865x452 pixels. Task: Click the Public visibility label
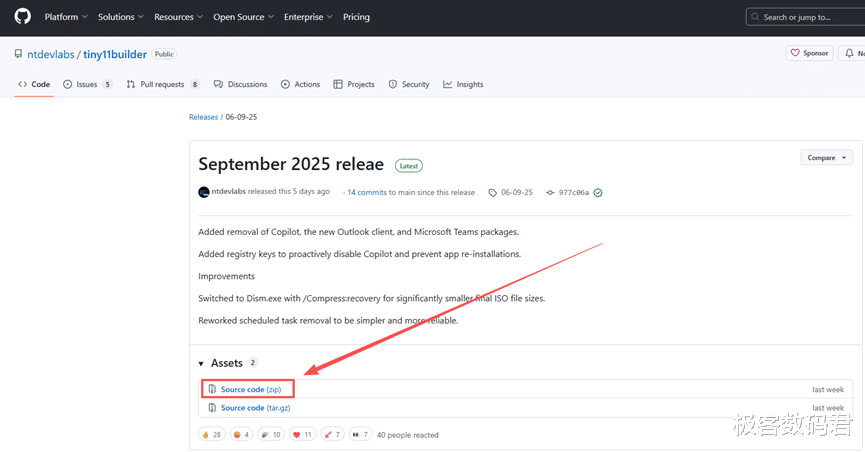pyautogui.click(x=164, y=54)
